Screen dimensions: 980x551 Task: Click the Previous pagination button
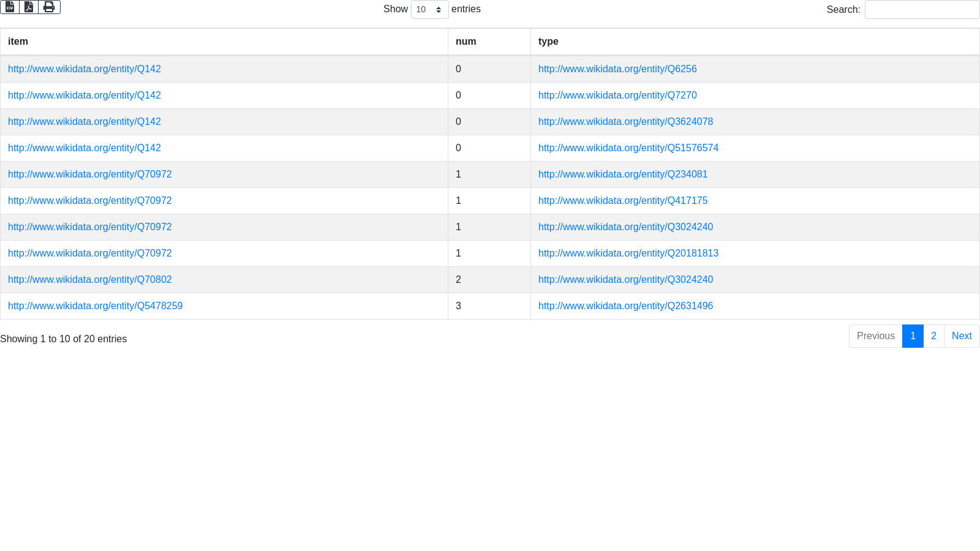(875, 336)
